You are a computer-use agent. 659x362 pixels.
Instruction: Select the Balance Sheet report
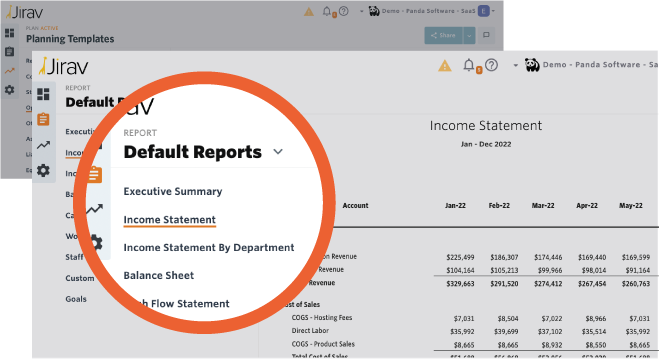[x=159, y=275]
